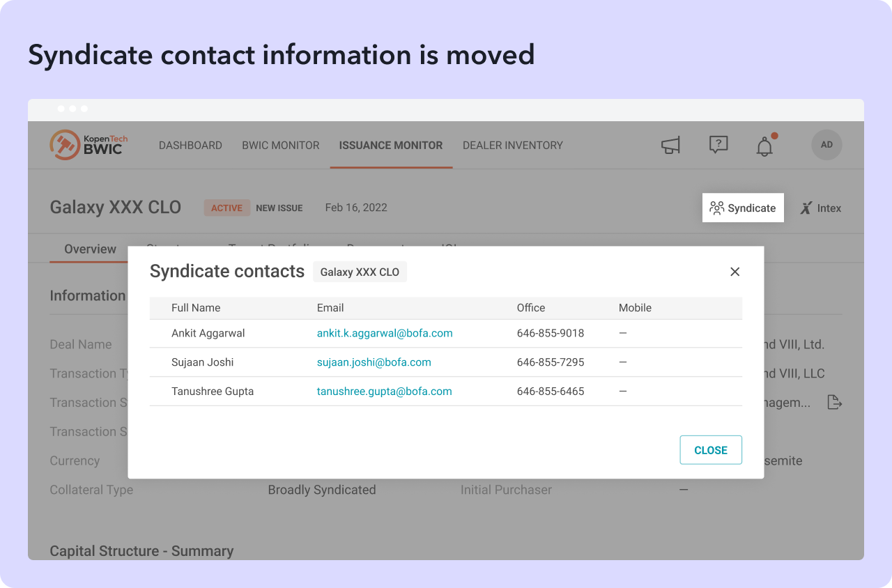Image resolution: width=892 pixels, height=588 pixels.
Task: Open the notifications bell
Action: tap(765, 146)
